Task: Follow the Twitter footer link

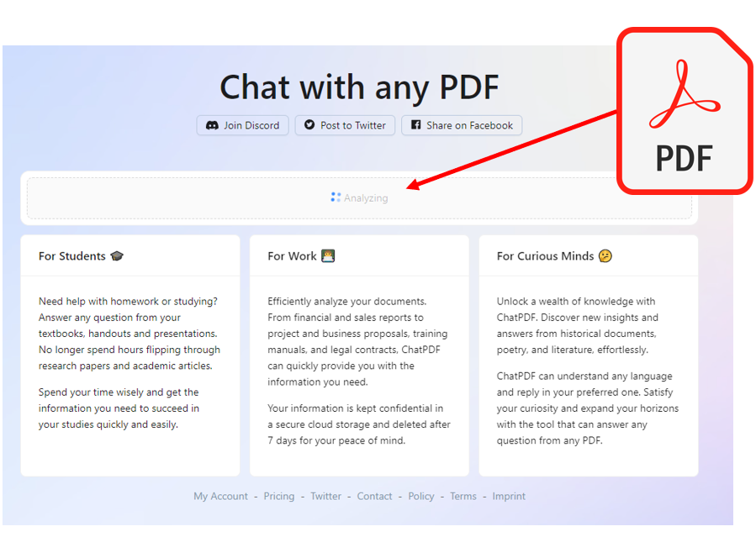Action: (325, 496)
